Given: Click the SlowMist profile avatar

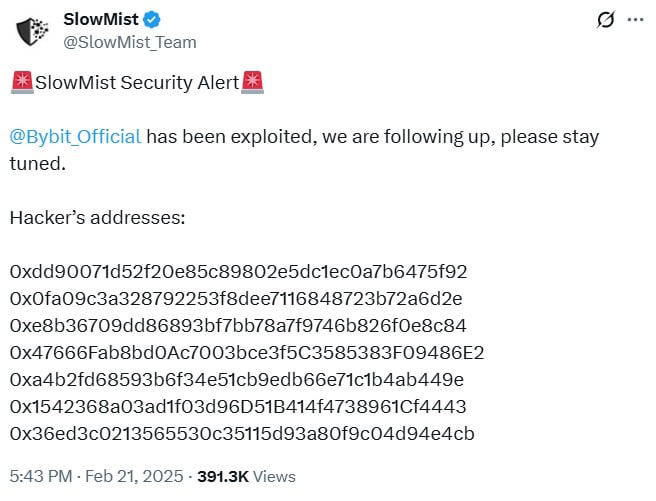Looking at the screenshot, I should [x=32, y=30].
